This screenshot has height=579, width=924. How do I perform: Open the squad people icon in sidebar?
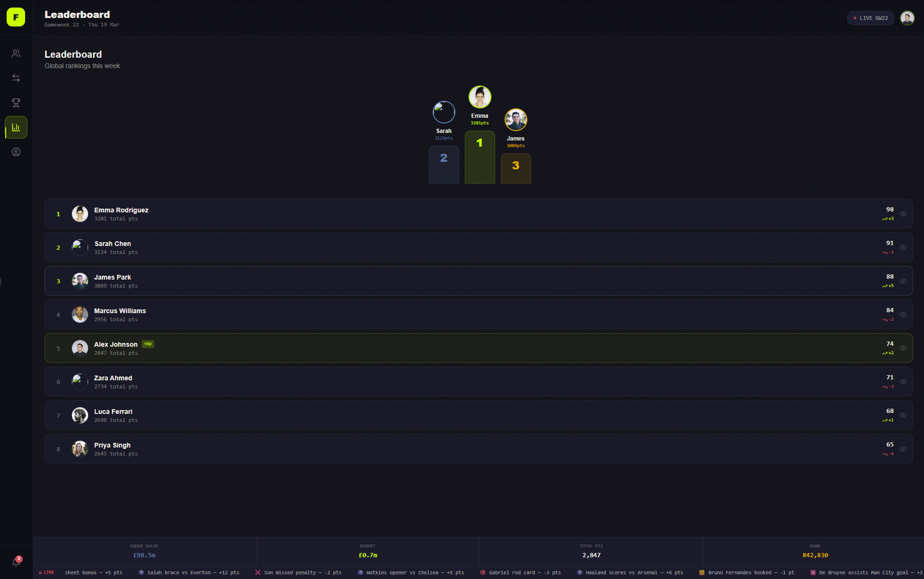[16, 53]
